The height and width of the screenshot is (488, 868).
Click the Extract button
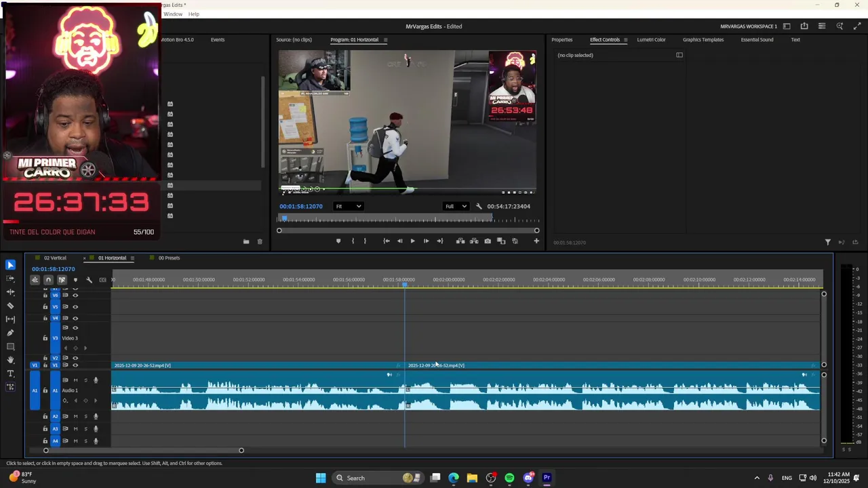point(474,241)
